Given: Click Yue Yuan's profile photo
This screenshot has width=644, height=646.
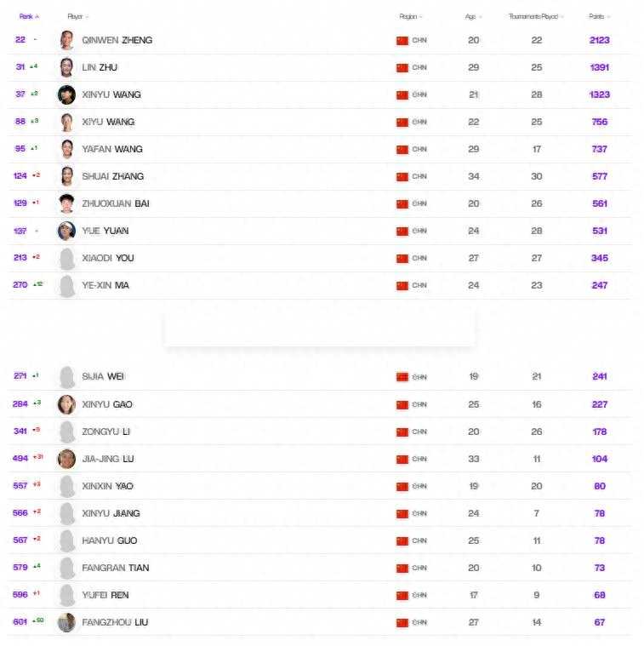Looking at the screenshot, I should (66, 231).
